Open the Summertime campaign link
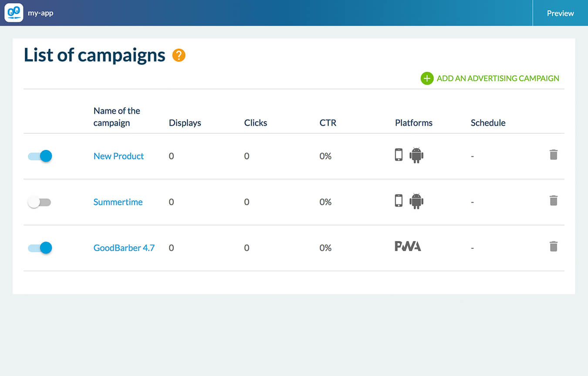This screenshot has width=588, height=376. (x=118, y=202)
